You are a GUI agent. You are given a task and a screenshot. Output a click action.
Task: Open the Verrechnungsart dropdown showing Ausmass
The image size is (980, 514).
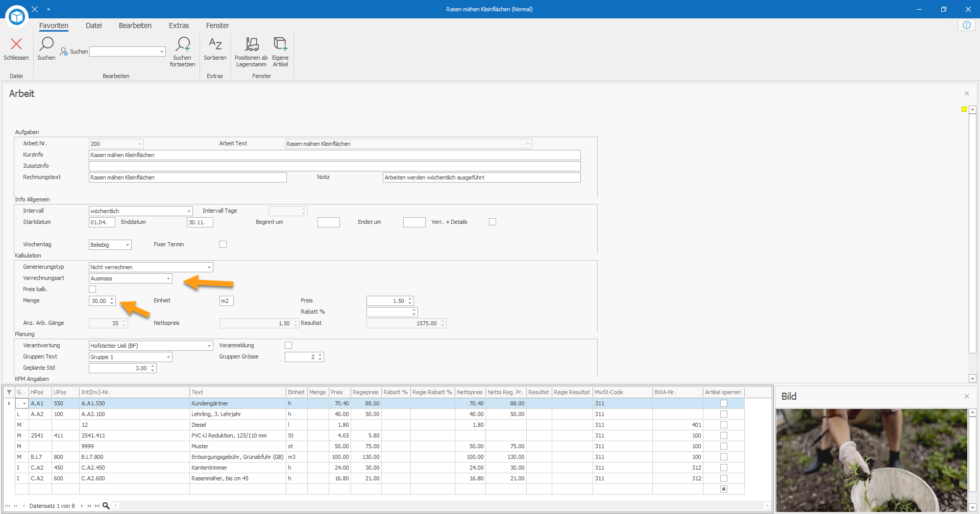pyautogui.click(x=168, y=278)
